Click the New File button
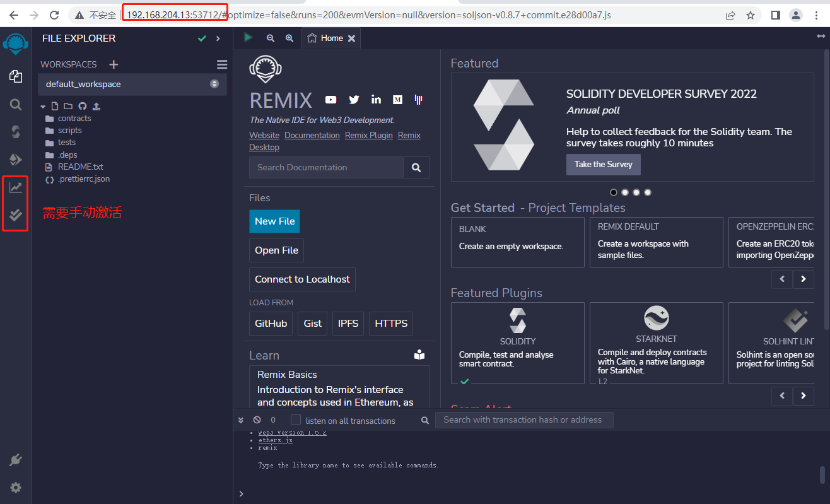 (x=274, y=221)
